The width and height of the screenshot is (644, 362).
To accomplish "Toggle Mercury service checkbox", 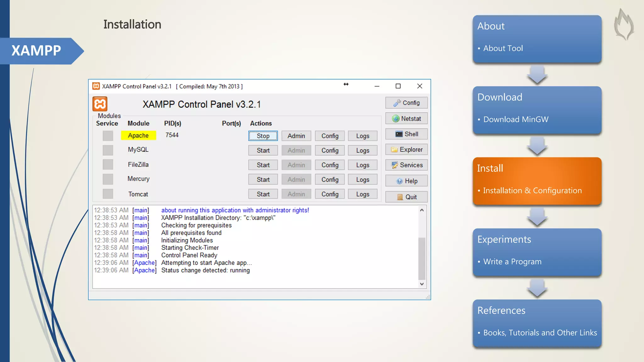I will coord(108,179).
